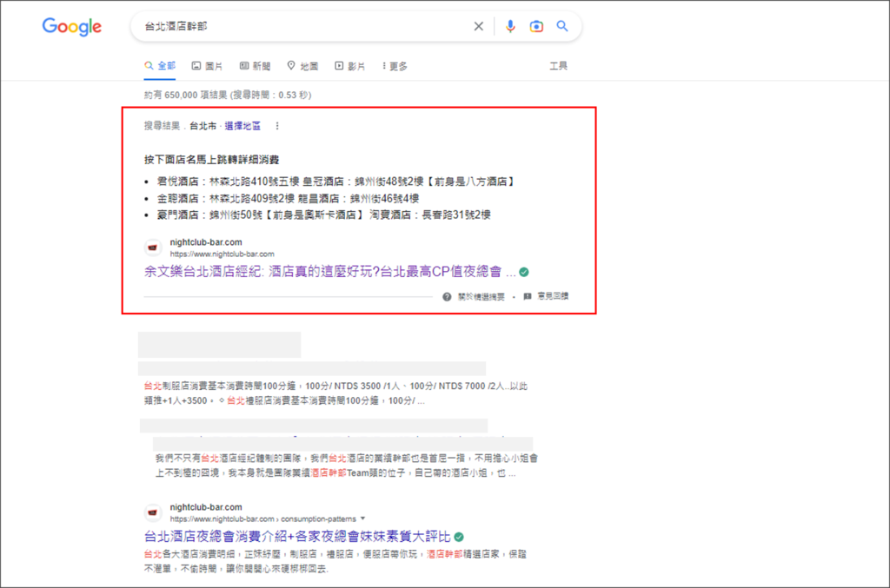
Task: Click the green verified badge after 大評比
Action: [x=459, y=537]
